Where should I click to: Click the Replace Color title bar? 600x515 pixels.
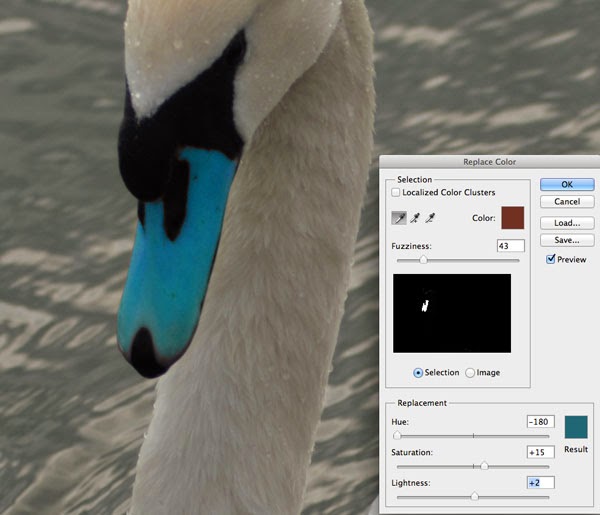coord(489,162)
